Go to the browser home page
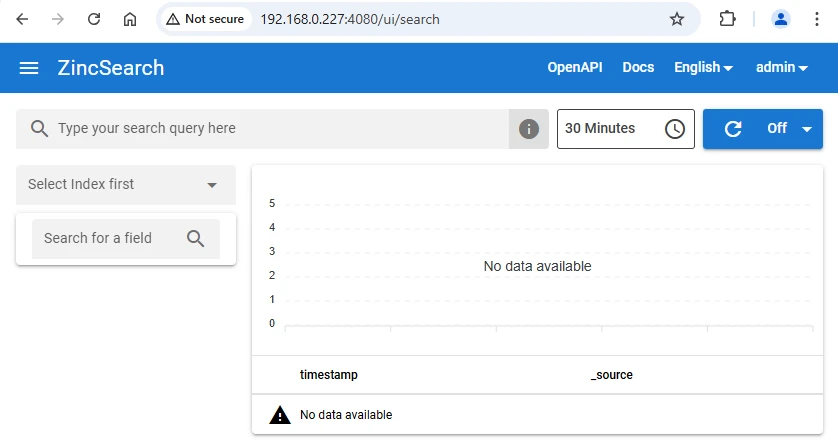Image resolution: width=838 pixels, height=443 pixels. (130, 19)
